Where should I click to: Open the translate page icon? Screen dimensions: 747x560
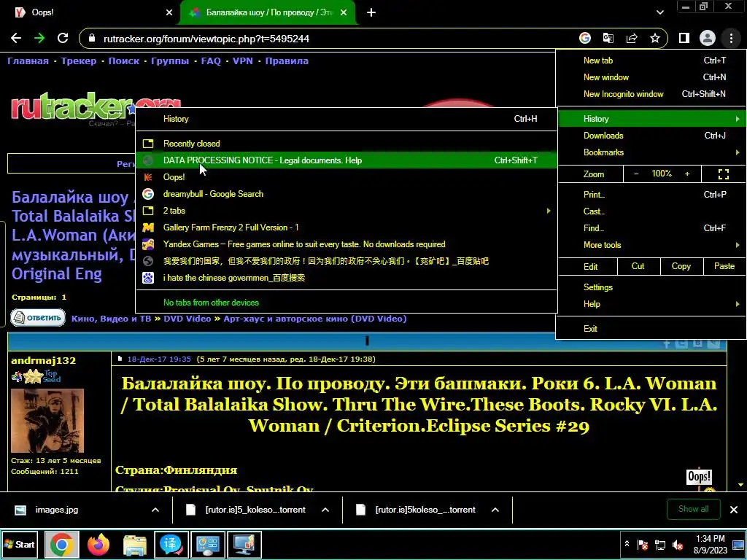coord(608,38)
